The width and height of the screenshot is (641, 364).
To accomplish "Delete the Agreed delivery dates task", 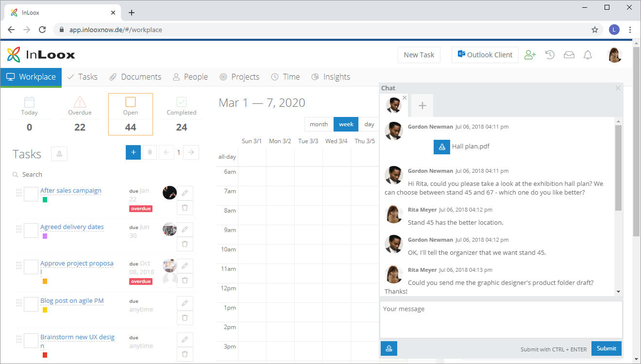I will pyautogui.click(x=185, y=244).
